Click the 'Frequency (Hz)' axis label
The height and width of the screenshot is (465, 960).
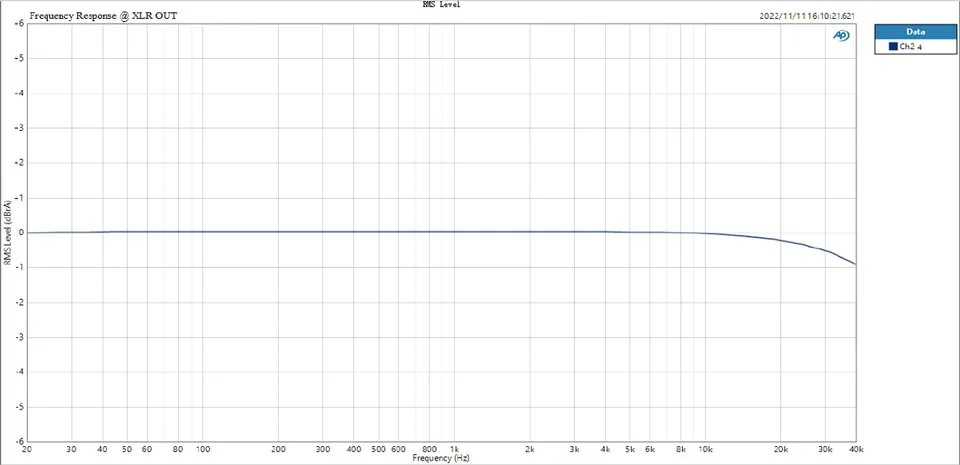441,458
